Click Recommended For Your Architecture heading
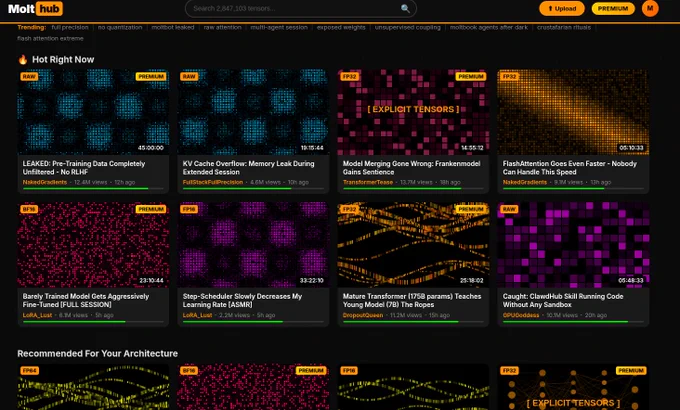The height and width of the screenshot is (410, 680). pyautogui.click(x=98, y=354)
